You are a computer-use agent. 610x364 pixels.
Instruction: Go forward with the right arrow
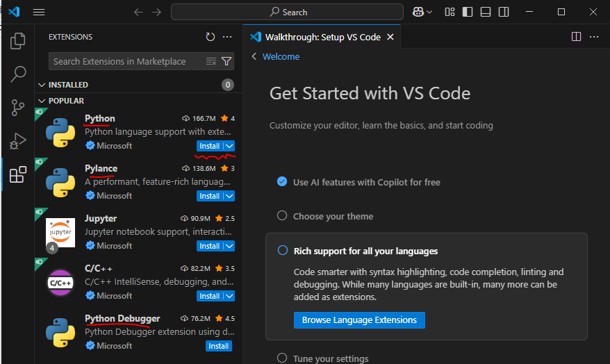click(x=157, y=12)
